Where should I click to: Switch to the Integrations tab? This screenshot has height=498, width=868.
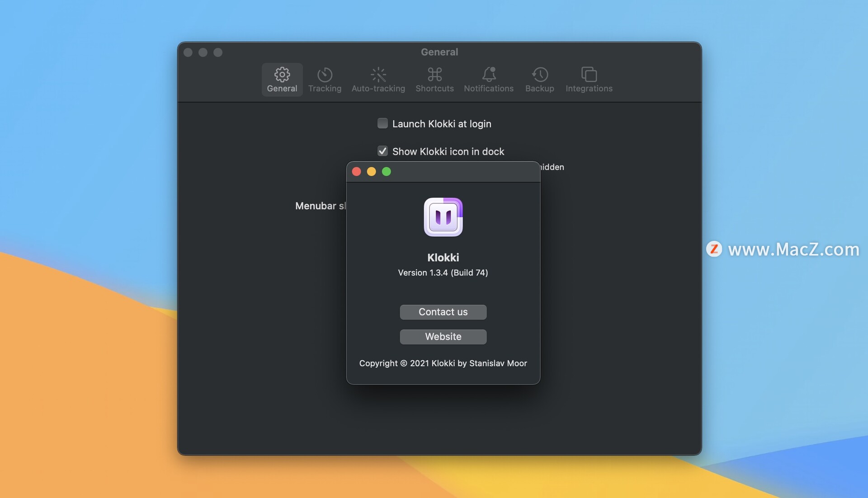(589, 80)
